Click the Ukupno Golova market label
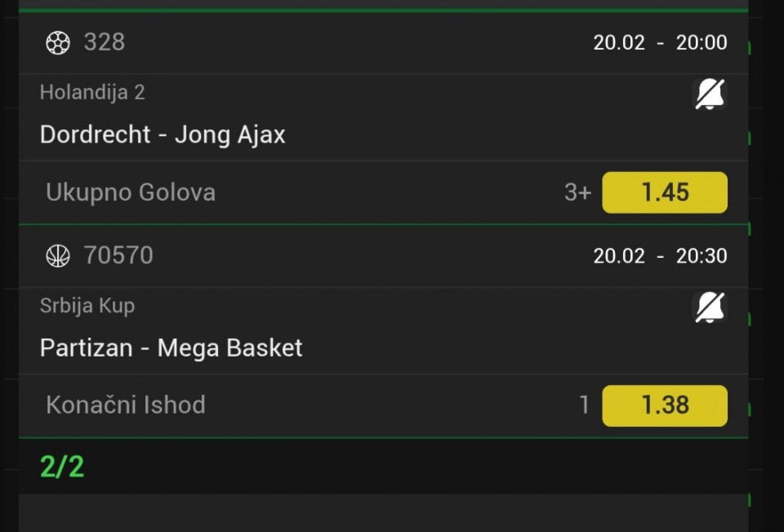The width and height of the screenshot is (784, 532). (131, 193)
